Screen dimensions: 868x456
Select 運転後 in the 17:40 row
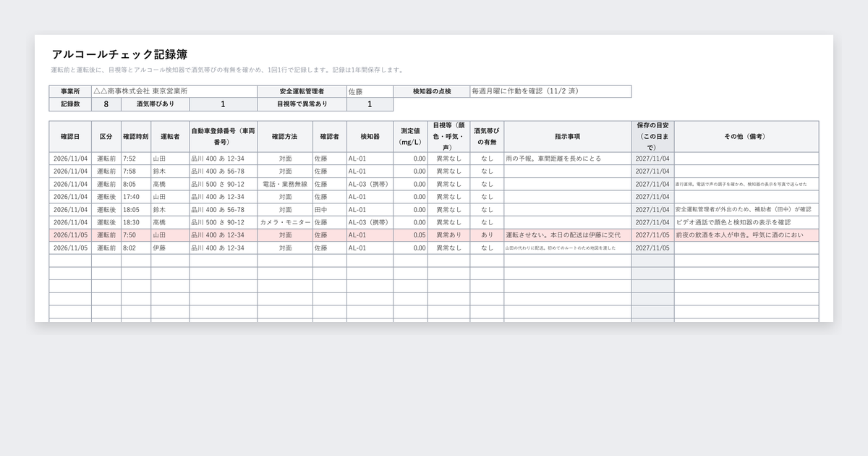click(x=106, y=197)
